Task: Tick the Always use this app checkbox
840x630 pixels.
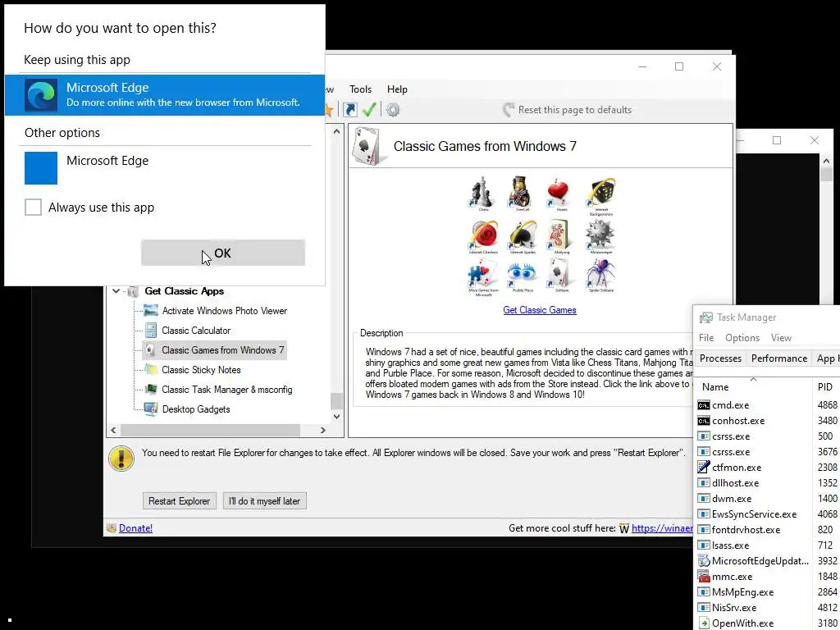Action: click(33, 208)
